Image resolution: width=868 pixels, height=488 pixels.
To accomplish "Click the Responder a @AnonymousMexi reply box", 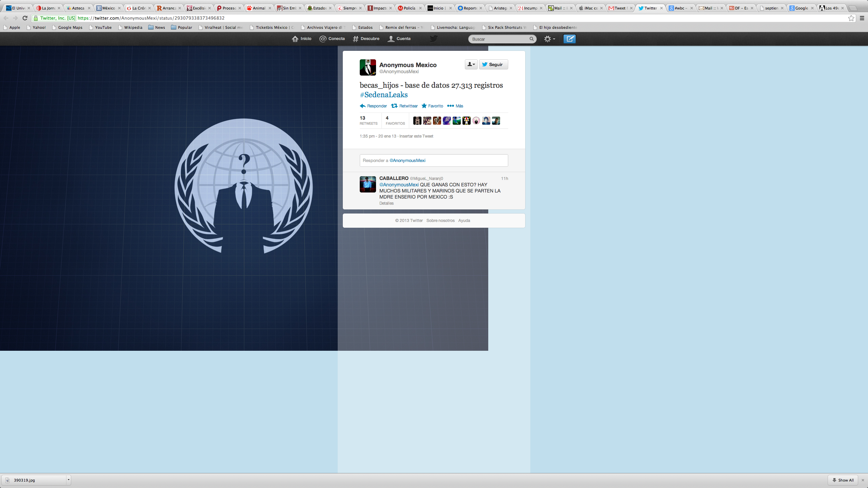I will (x=434, y=161).
